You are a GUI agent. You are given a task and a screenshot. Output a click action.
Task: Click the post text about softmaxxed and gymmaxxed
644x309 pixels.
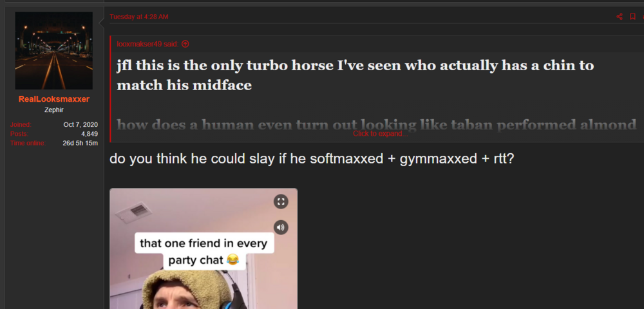pyautogui.click(x=312, y=159)
